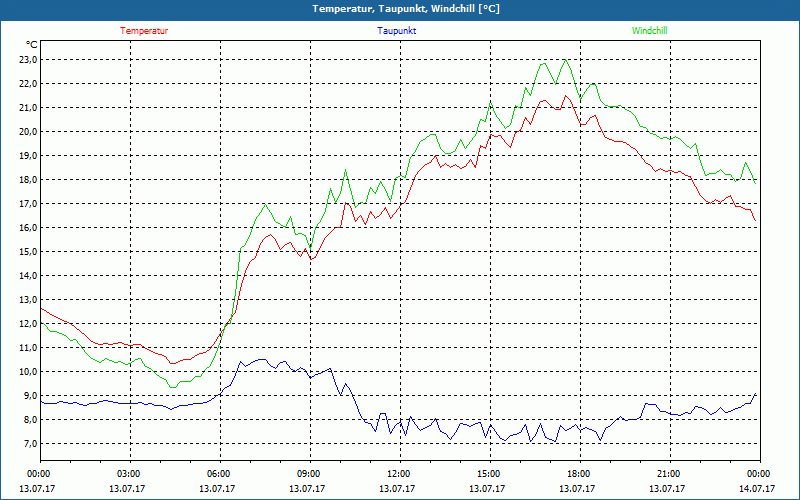Viewport: 800px width, 500px height.
Task: Click the 10,0 y-axis value
Action: pyautogui.click(x=29, y=371)
